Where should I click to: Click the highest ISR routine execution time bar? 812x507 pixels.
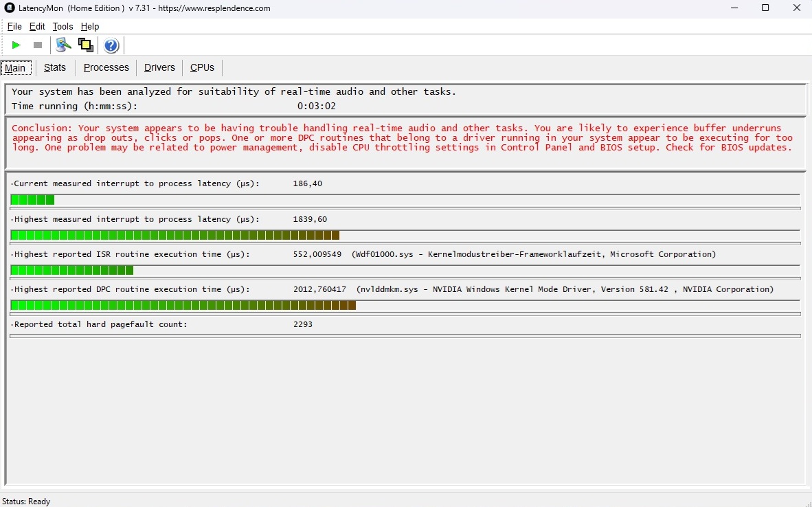coord(72,270)
